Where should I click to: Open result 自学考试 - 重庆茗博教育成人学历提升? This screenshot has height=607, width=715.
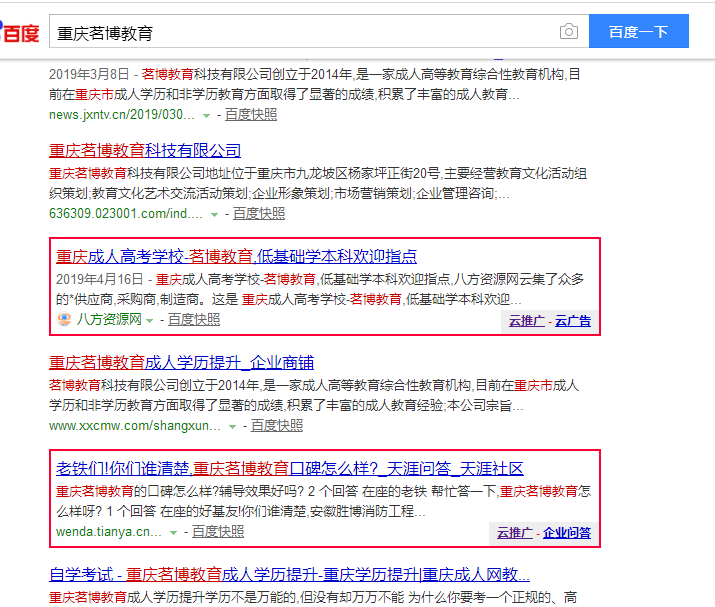(x=289, y=574)
